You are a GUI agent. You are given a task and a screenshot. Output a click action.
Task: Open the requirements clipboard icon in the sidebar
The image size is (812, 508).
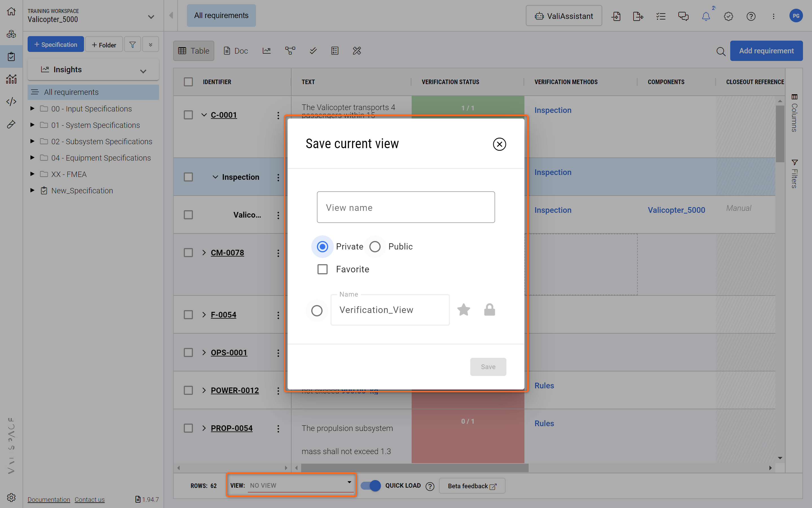click(x=11, y=56)
